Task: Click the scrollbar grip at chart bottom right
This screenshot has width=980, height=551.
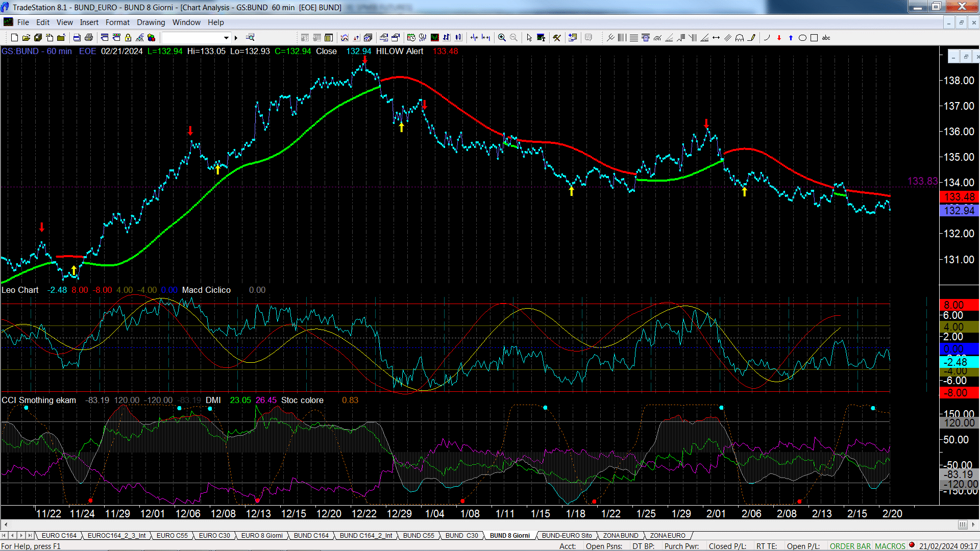Action: click(963, 524)
